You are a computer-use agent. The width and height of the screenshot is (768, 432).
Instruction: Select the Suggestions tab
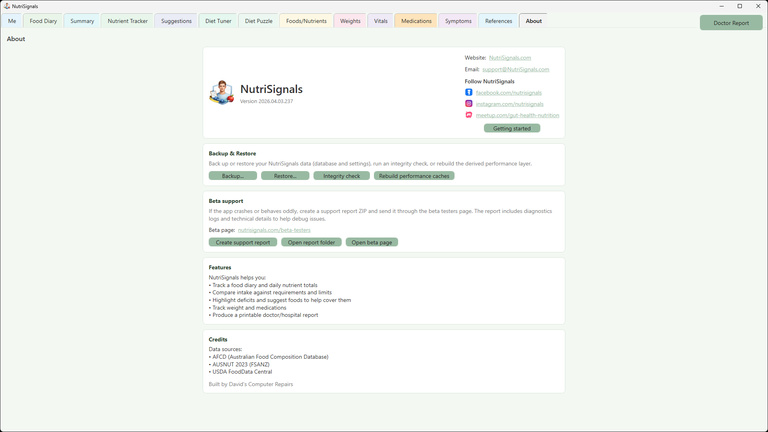(176, 21)
